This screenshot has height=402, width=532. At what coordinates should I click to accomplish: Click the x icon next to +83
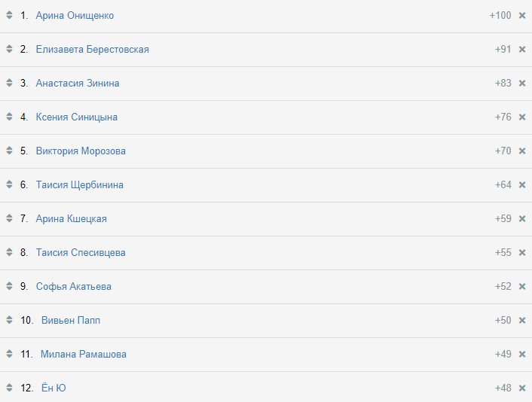point(522,84)
